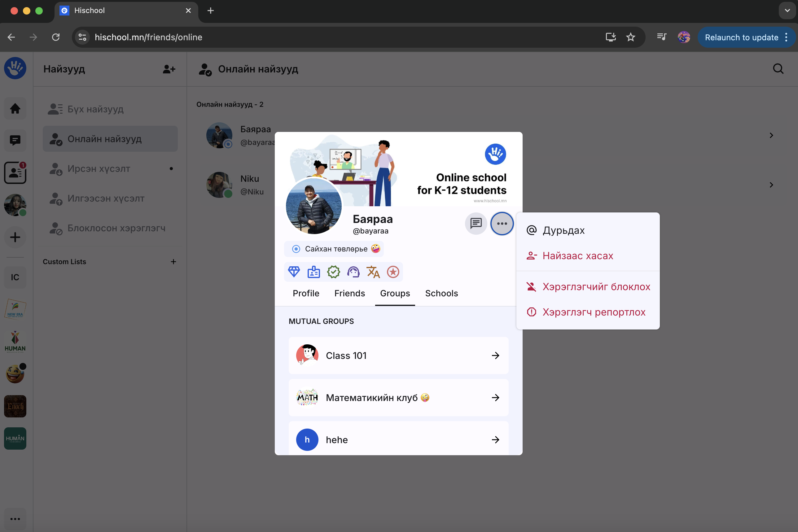
Task: Open the add friend icon
Action: [x=169, y=69]
